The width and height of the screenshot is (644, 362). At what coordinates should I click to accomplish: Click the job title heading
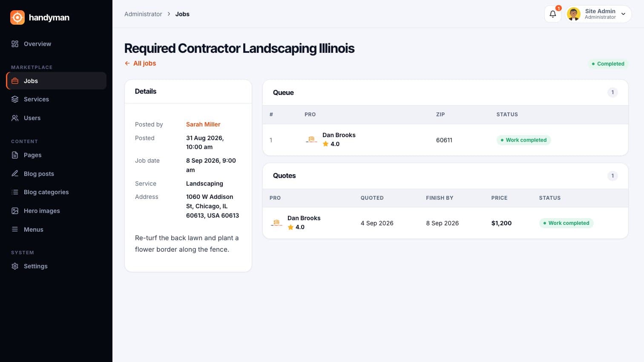click(239, 49)
